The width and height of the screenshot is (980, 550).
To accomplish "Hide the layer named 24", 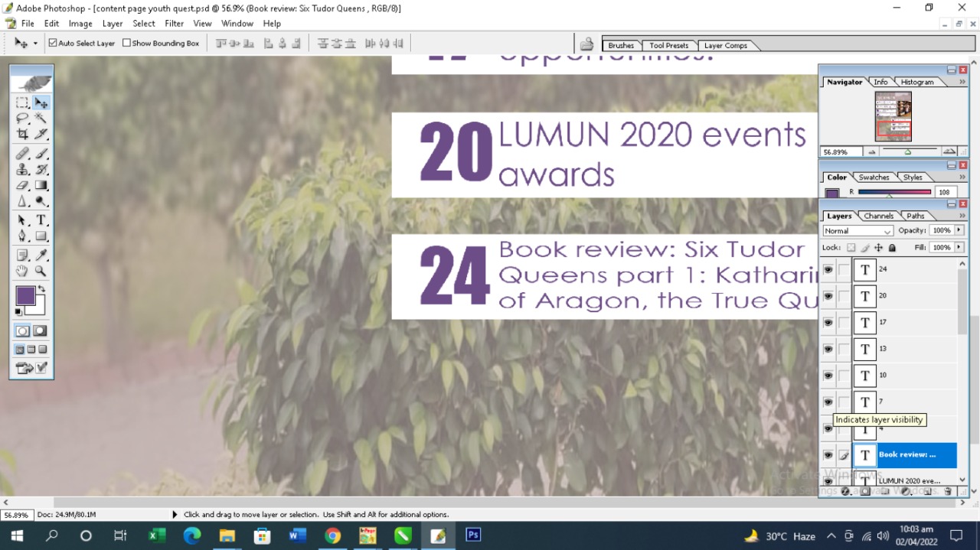I will (x=828, y=269).
